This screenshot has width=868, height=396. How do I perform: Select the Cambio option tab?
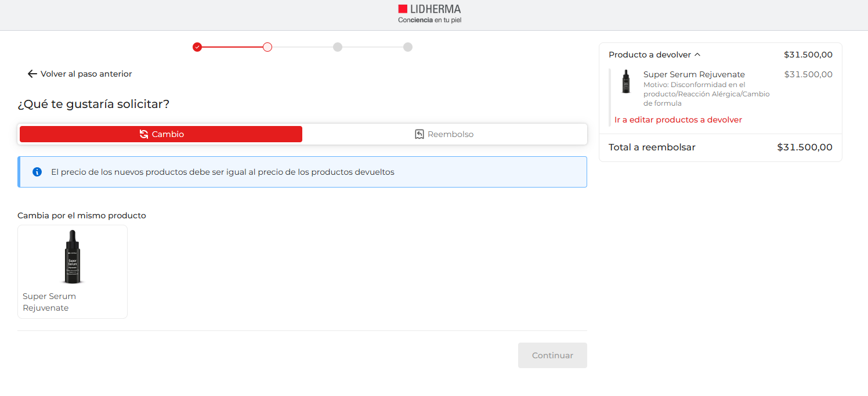161,134
